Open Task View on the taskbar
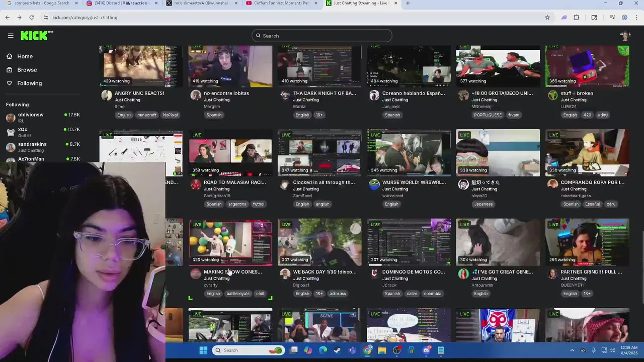Screen dimensions: 644x362 click(294, 350)
